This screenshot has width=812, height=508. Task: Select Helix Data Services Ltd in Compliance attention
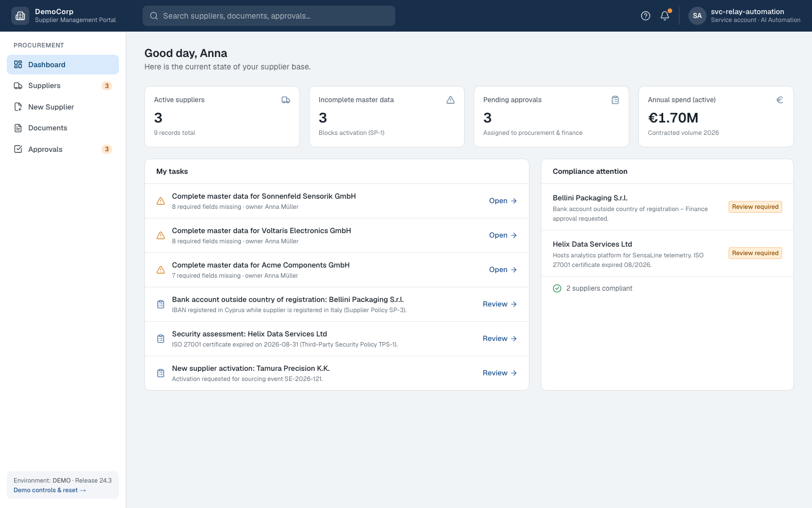coord(592,244)
